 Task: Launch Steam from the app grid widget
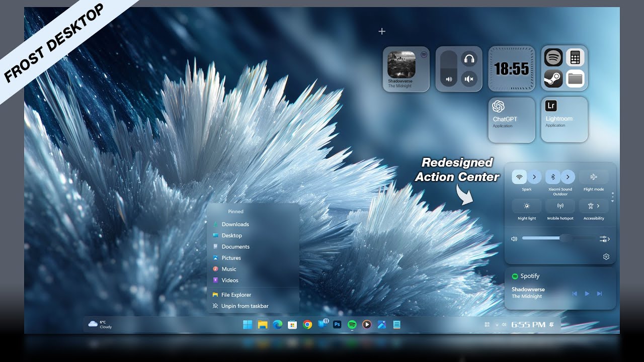pyautogui.click(x=553, y=78)
